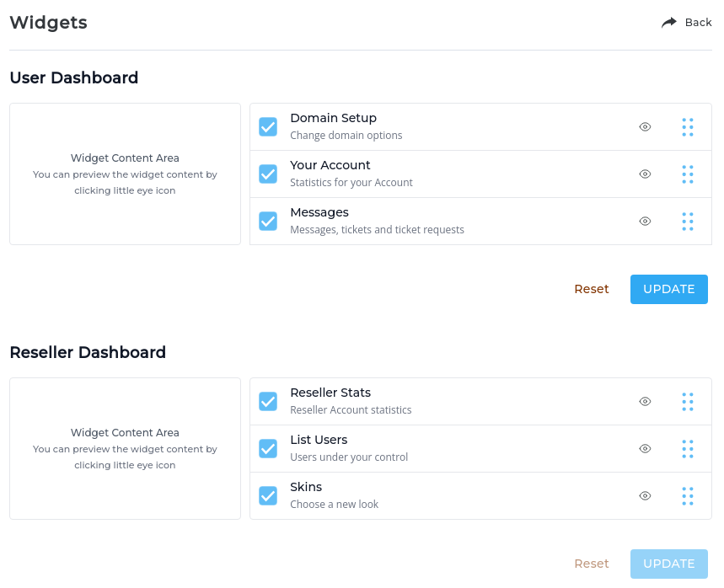Toggle the Your Account checkbox
The height and width of the screenshot is (588, 724).
point(268,174)
